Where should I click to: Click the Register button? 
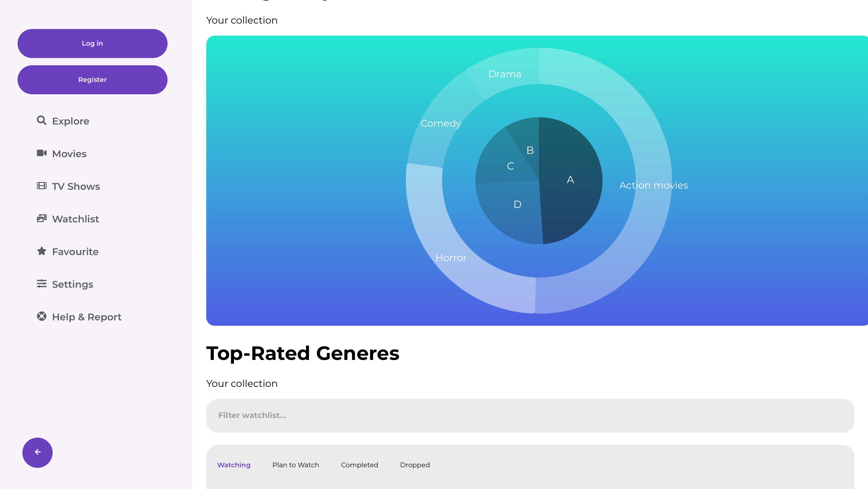92,80
